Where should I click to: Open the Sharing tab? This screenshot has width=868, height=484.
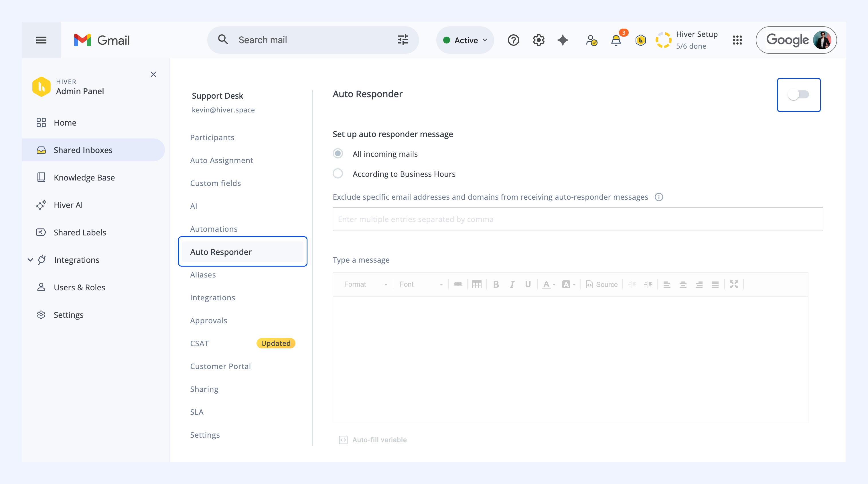[204, 389]
